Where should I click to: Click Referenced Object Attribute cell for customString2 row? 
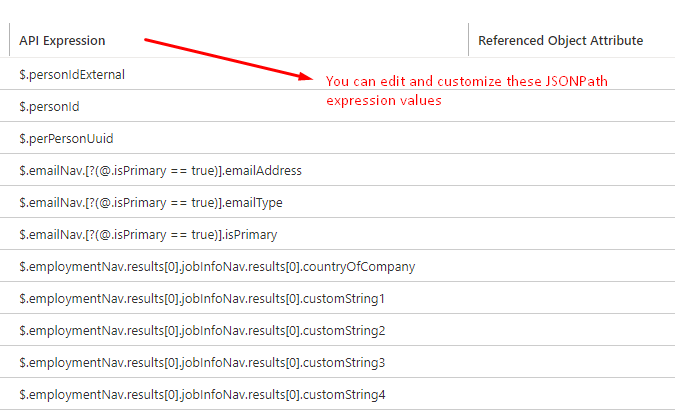tap(570, 330)
